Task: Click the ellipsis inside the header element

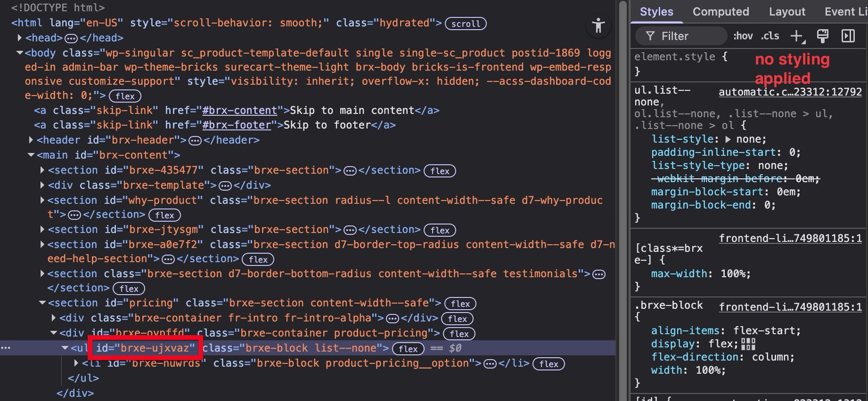Action: (195, 140)
